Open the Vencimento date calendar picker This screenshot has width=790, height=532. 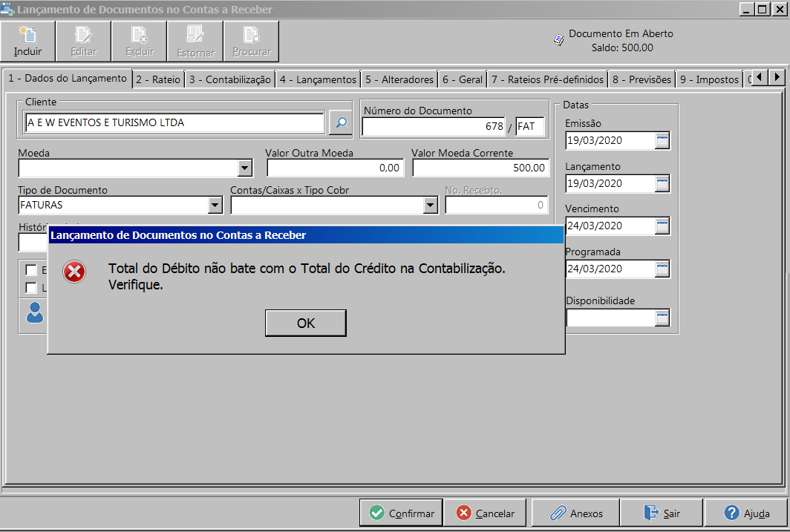(662, 226)
